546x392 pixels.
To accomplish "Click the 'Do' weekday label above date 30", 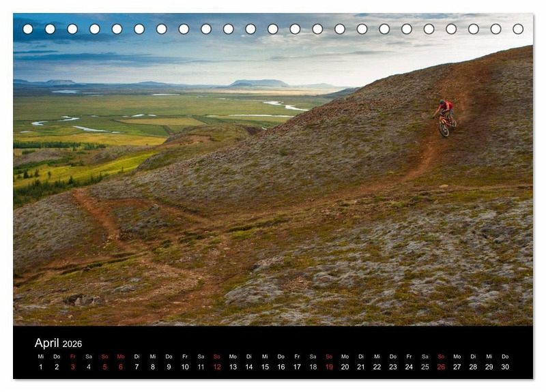I will 505,357.
